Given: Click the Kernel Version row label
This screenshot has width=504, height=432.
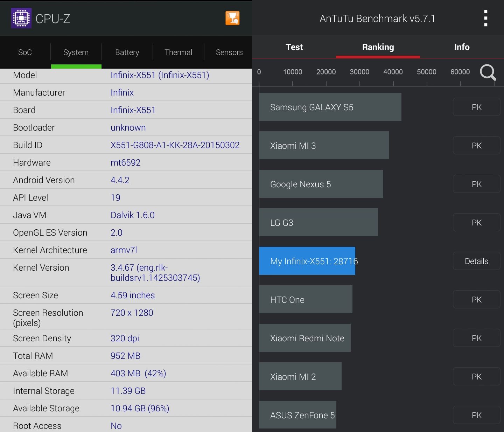Looking at the screenshot, I should pos(41,267).
